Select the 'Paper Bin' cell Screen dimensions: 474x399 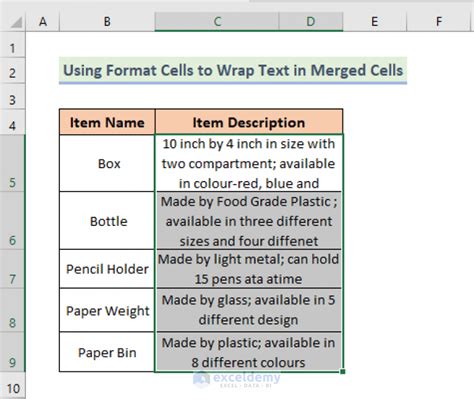coord(107,352)
